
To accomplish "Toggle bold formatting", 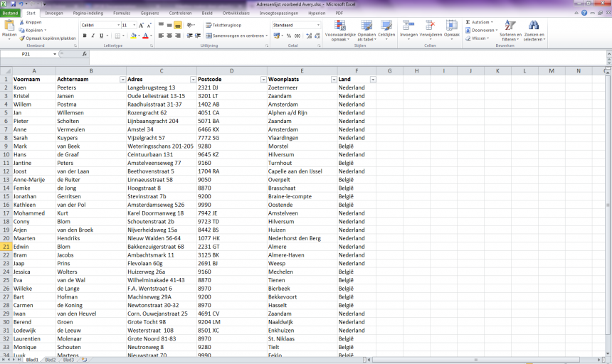I will (85, 36).
